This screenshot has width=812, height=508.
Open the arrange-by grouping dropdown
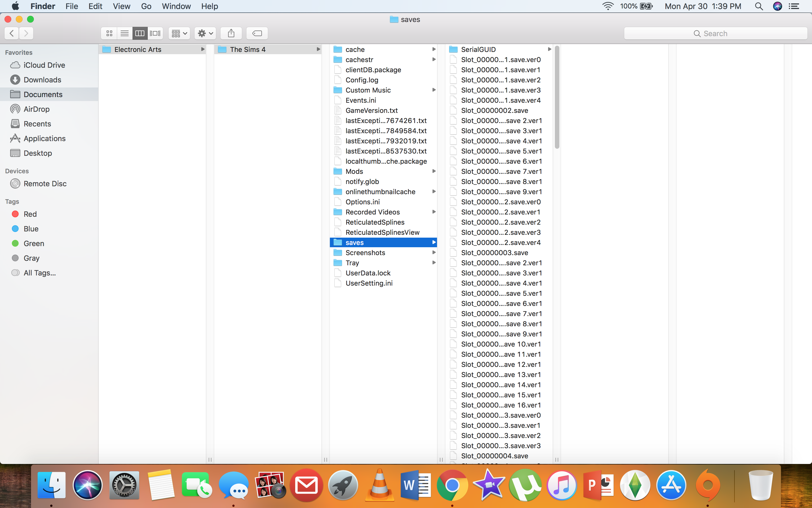pyautogui.click(x=179, y=33)
